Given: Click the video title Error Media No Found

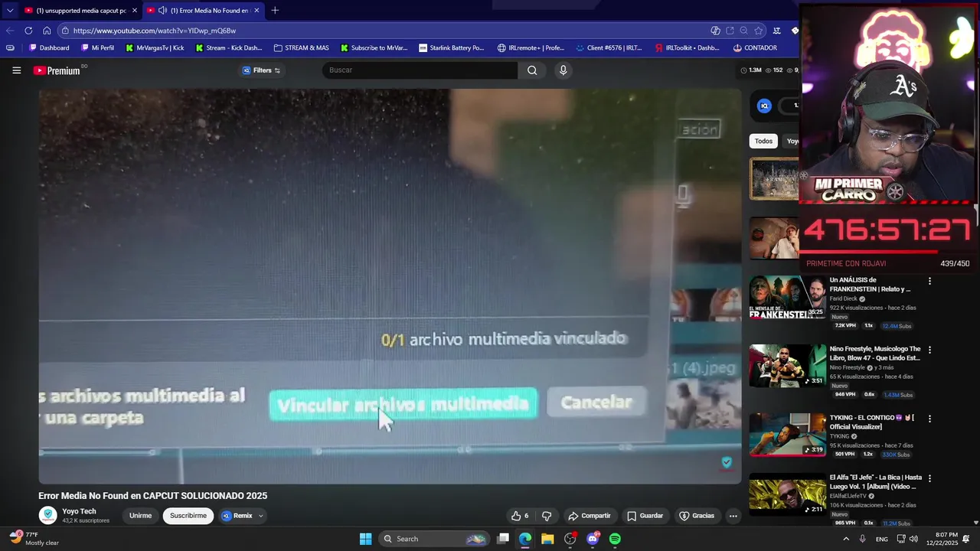Looking at the screenshot, I should point(152,496).
